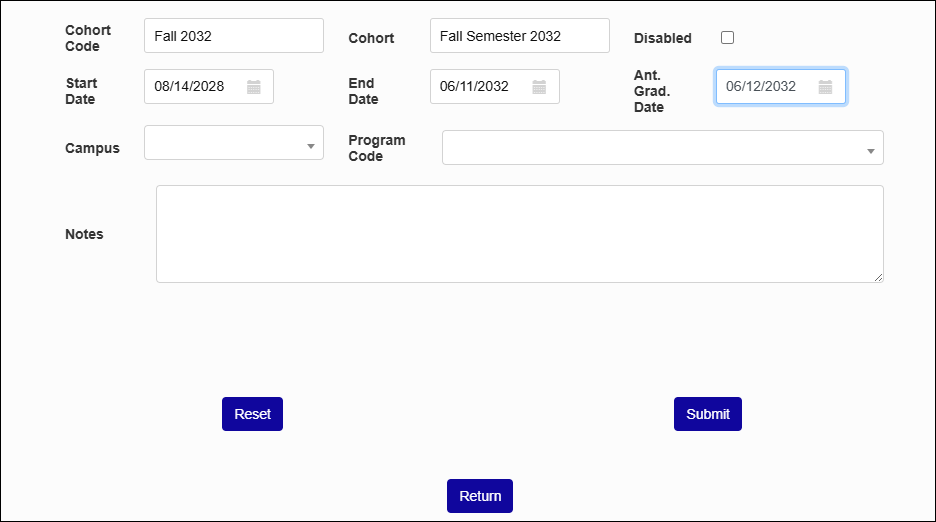The width and height of the screenshot is (936, 522).
Task: Click the Notes area resize handle
Action: [878, 277]
